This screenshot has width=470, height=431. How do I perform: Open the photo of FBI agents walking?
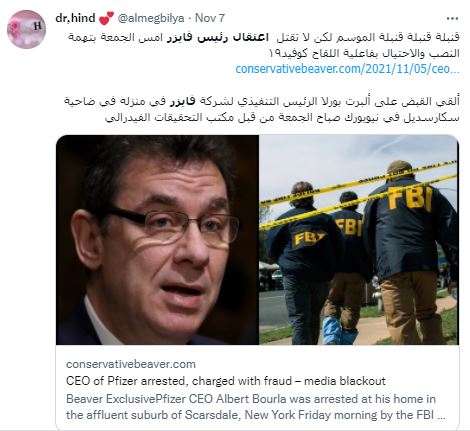(359, 240)
